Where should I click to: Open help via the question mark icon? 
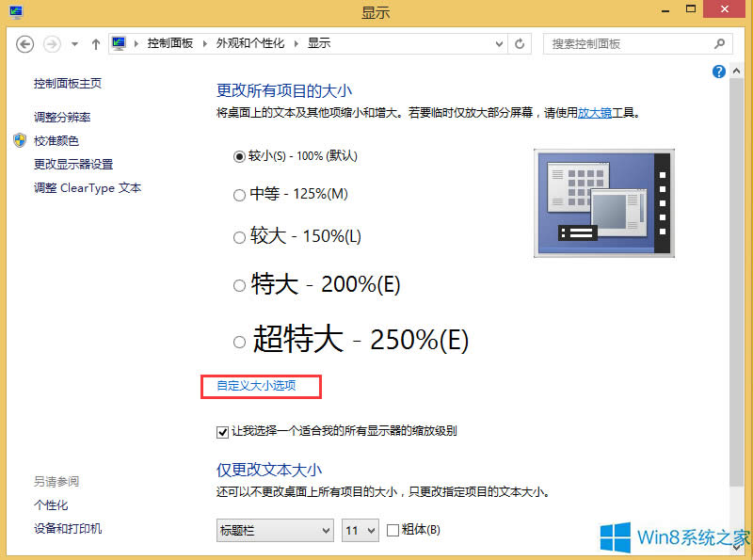[718, 72]
